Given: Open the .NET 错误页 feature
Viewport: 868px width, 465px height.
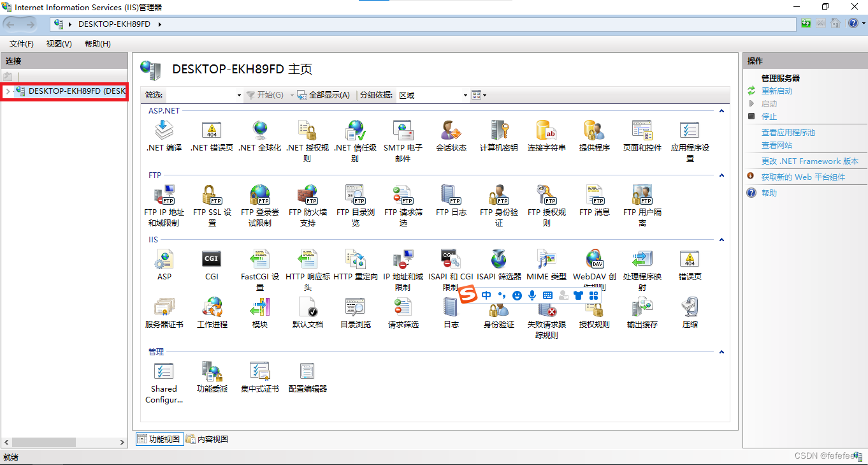Looking at the screenshot, I should (212, 137).
